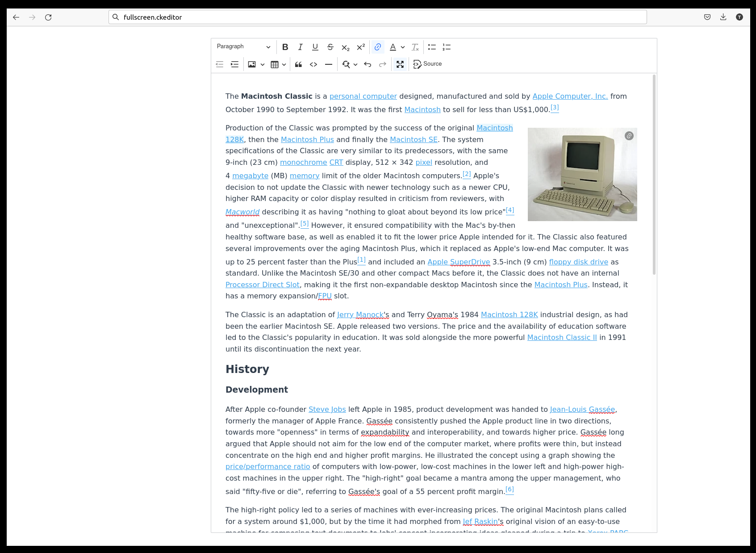Click the insert link icon
This screenshot has height=553, width=756.
tap(378, 47)
